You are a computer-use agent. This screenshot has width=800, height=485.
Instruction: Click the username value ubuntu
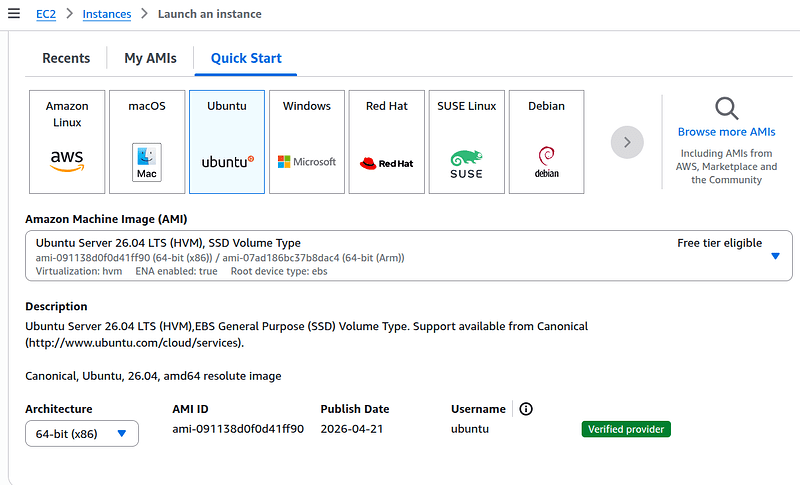click(x=470, y=429)
